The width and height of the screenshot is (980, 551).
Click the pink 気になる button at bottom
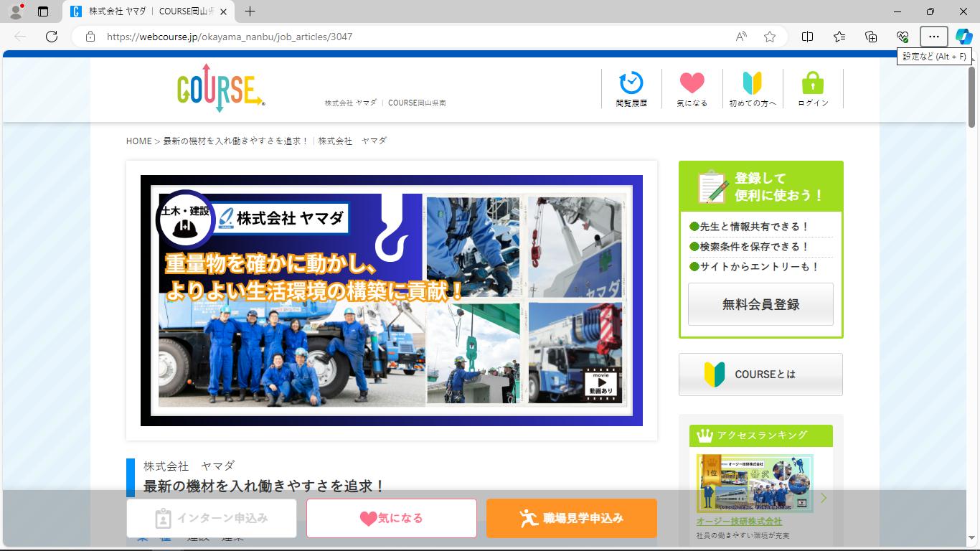392,518
